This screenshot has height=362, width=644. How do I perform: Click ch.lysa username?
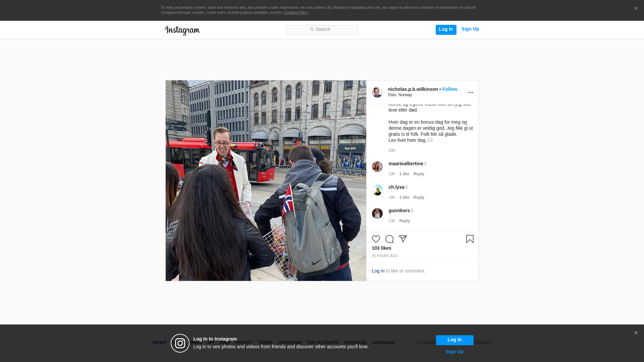[x=396, y=187]
